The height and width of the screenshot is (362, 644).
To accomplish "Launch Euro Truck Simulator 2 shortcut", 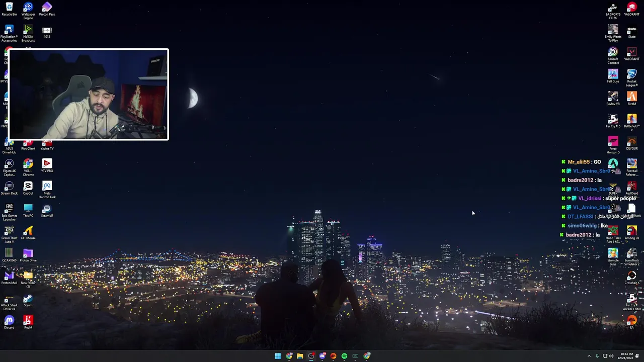I will click(x=632, y=257).
